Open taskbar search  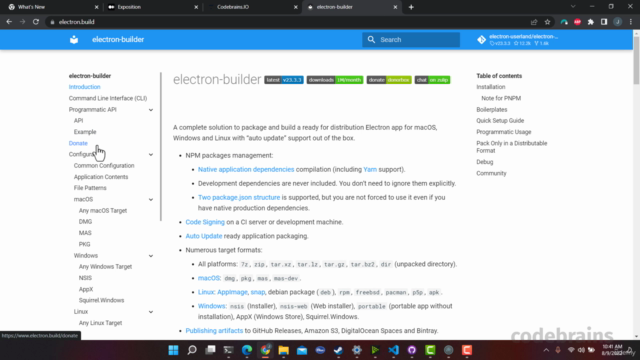(192, 350)
